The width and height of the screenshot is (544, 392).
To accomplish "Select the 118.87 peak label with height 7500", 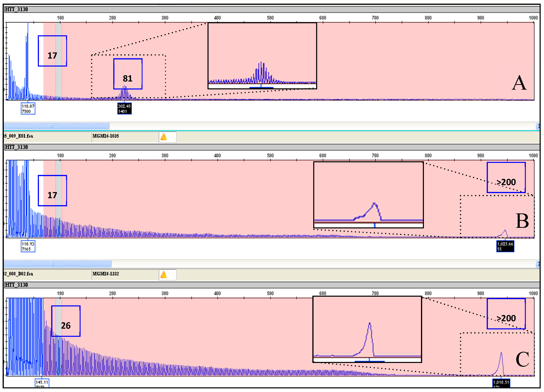I will pyautogui.click(x=28, y=109).
